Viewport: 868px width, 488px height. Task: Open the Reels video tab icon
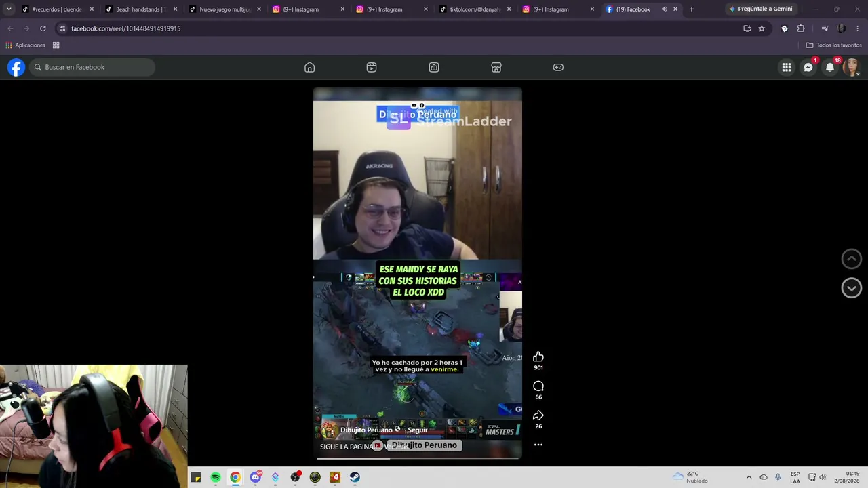[372, 67]
